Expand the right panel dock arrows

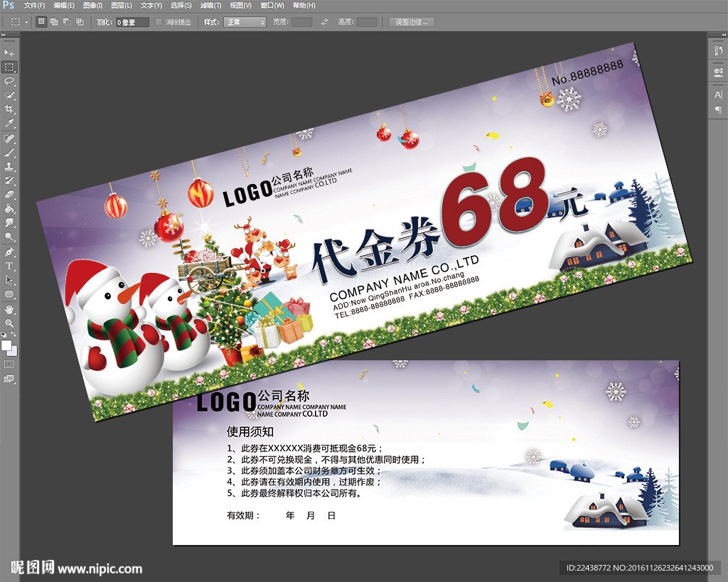(x=724, y=35)
